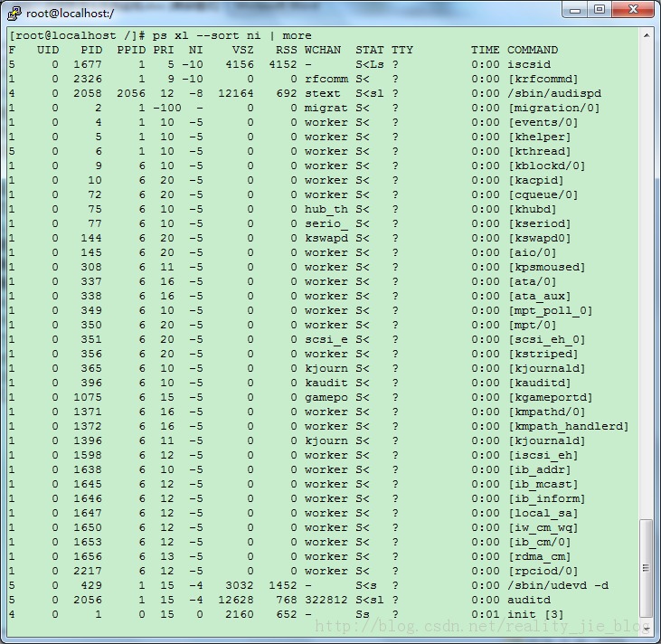Click the command 'ps xl --sort ni | more'
This screenshot has width=661, height=644.
coord(231,35)
